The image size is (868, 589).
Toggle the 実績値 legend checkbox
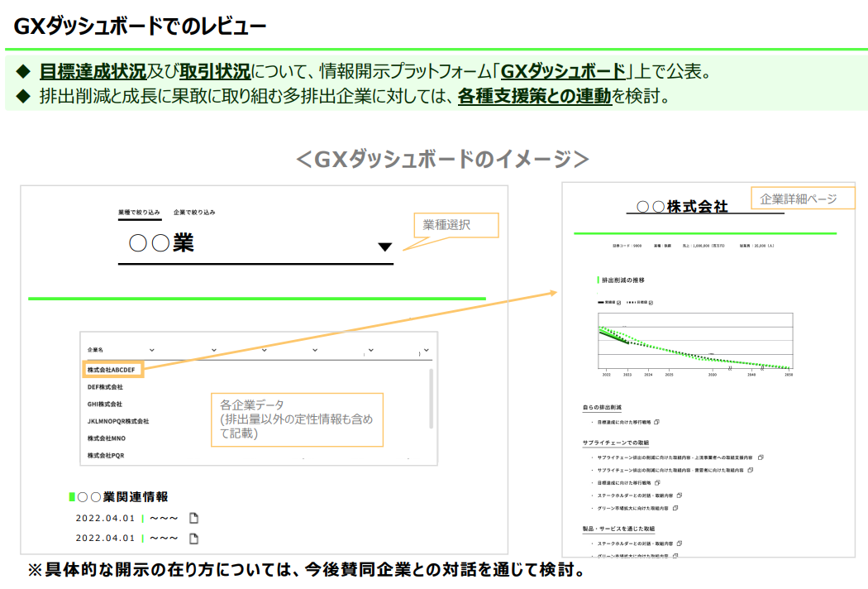619,303
